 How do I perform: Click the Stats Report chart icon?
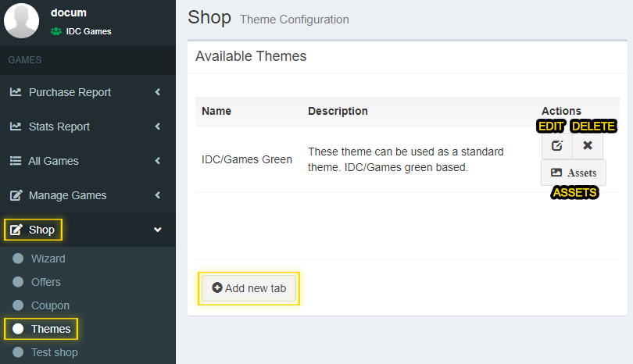tap(16, 127)
